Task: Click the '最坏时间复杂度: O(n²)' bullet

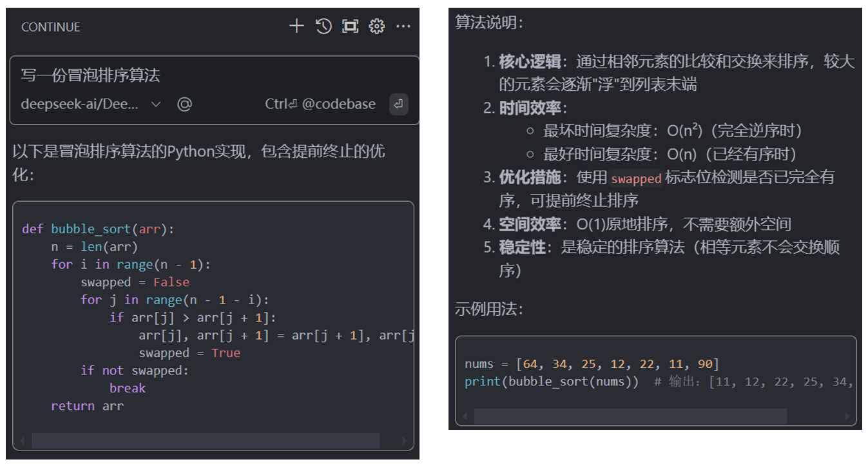Action: [x=664, y=131]
